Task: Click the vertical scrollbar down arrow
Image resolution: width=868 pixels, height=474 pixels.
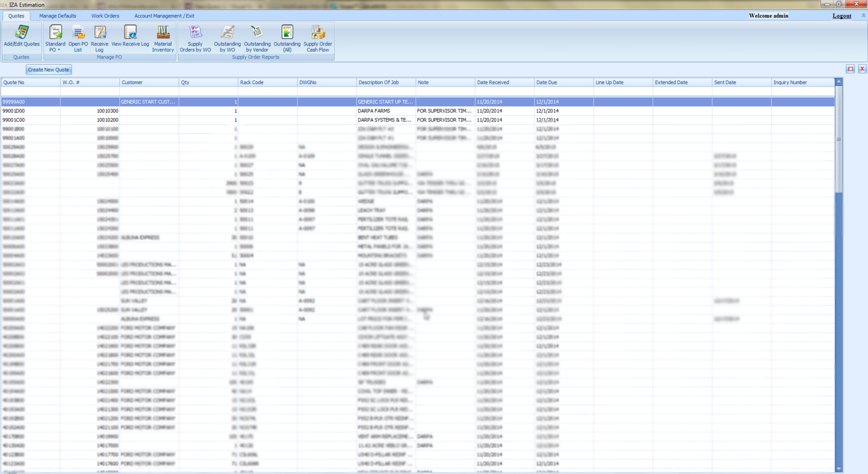Action: [x=838, y=469]
